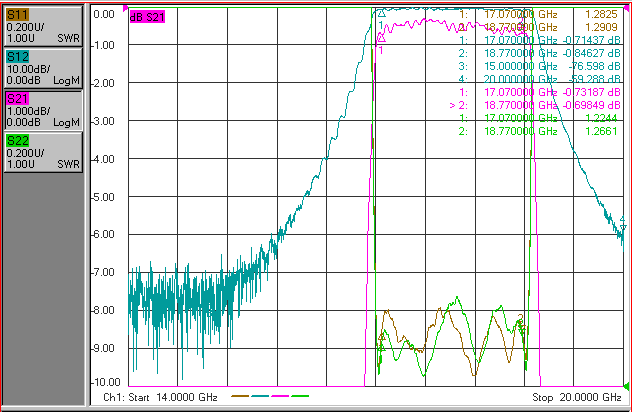Click the -10.00 Y-axis label
This screenshot has height=412, width=632.
(106, 382)
